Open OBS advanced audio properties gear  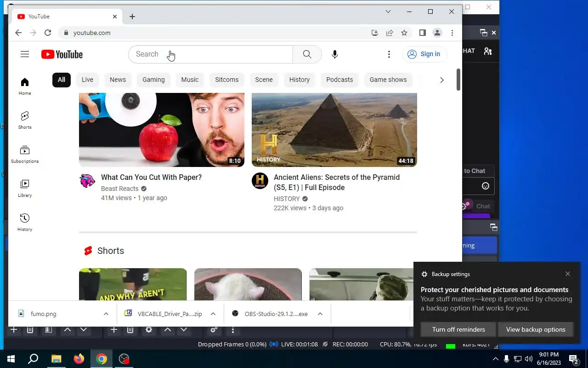(x=214, y=330)
